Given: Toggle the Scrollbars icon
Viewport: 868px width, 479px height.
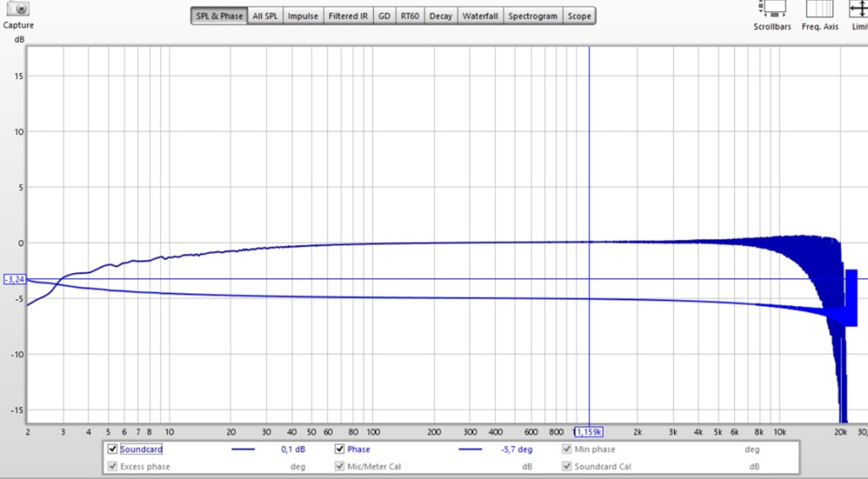Looking at the screenshot, I should 771,8.
